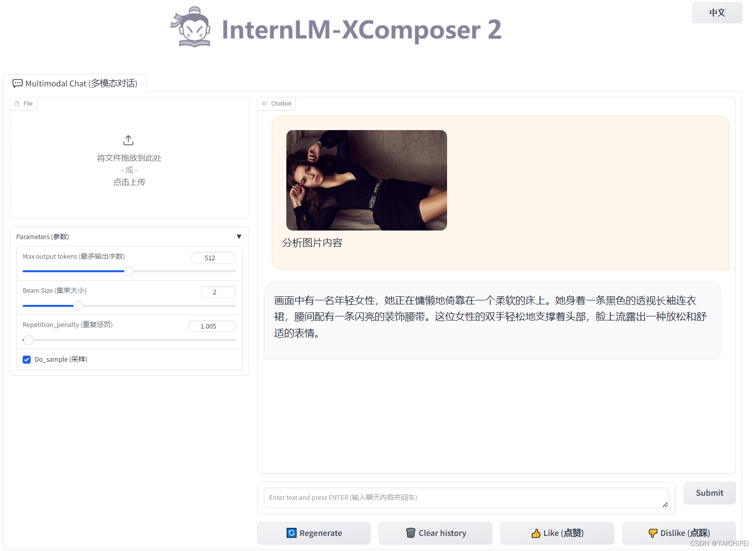
Task: Click the user message 分析图片内容
Action: [312, 243]
